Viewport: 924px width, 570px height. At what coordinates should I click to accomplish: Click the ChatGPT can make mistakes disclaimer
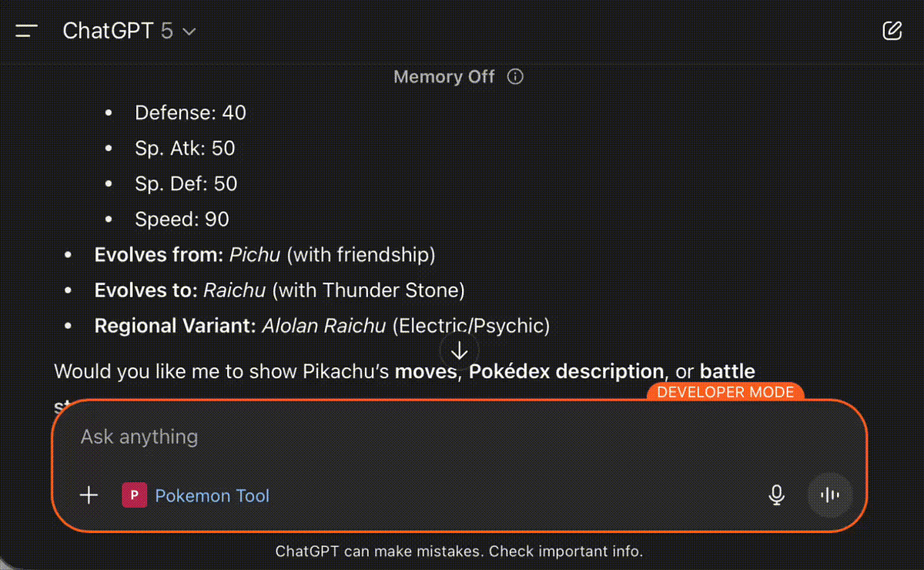[459, 552]
